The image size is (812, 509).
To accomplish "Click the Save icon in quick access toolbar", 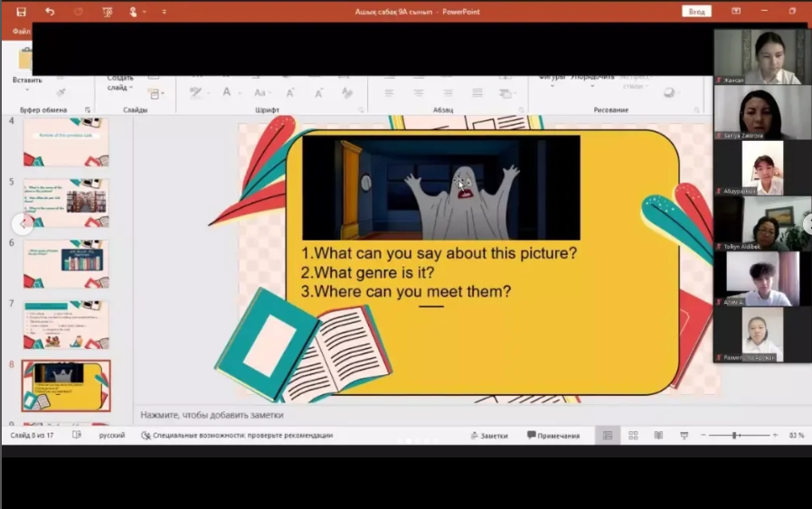I will (x=21, y=12).
